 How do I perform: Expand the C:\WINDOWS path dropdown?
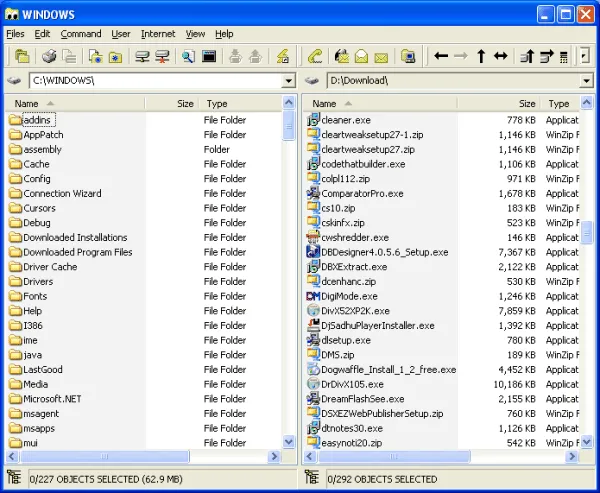click(x=289, y=81)
